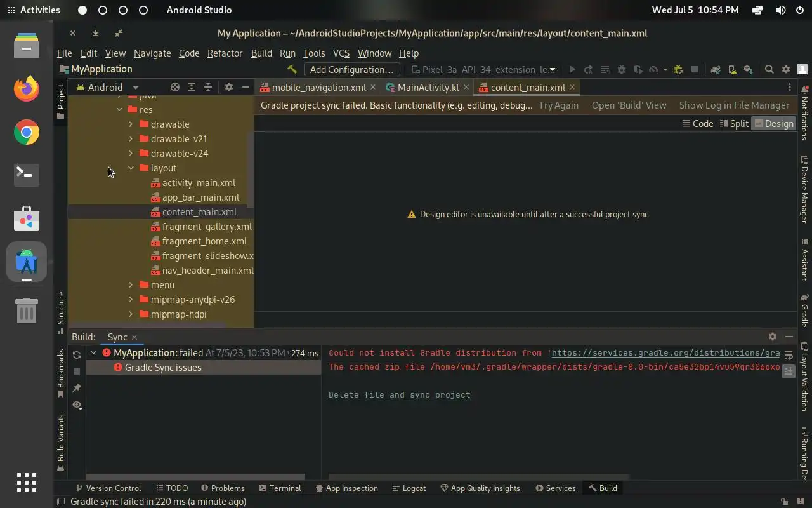Click the Stop square icon in toolbar
This screenshot has height=508, width=812.
click(x=695, y=69)
